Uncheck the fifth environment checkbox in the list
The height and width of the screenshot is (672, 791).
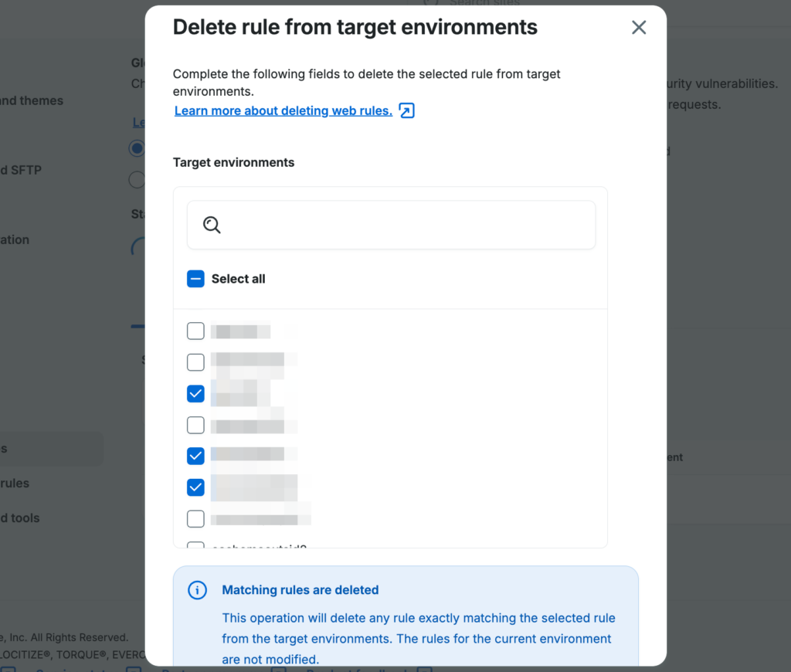click(195, 456)
